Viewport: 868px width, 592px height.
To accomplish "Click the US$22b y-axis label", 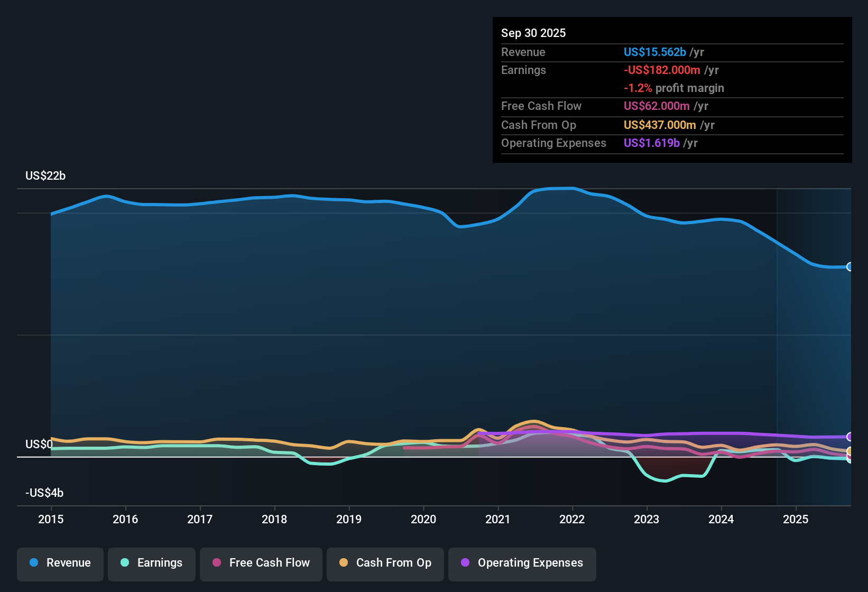I will click(x=45, y=176).
